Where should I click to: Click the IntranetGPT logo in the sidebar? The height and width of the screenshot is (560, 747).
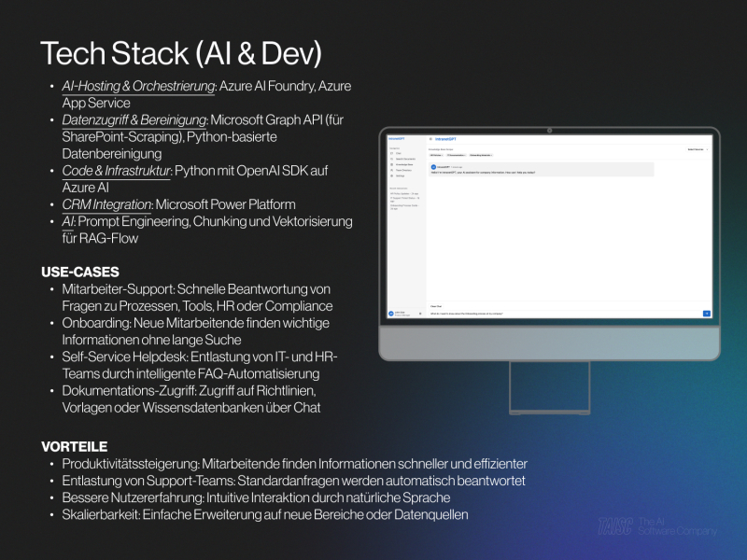click(397, 138)
